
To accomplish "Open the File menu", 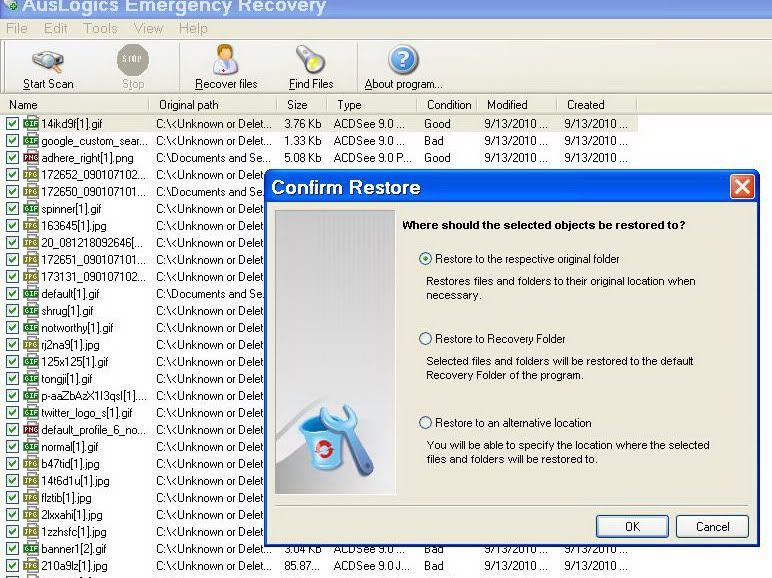I will pyautogui.click(x=17, y=29).
